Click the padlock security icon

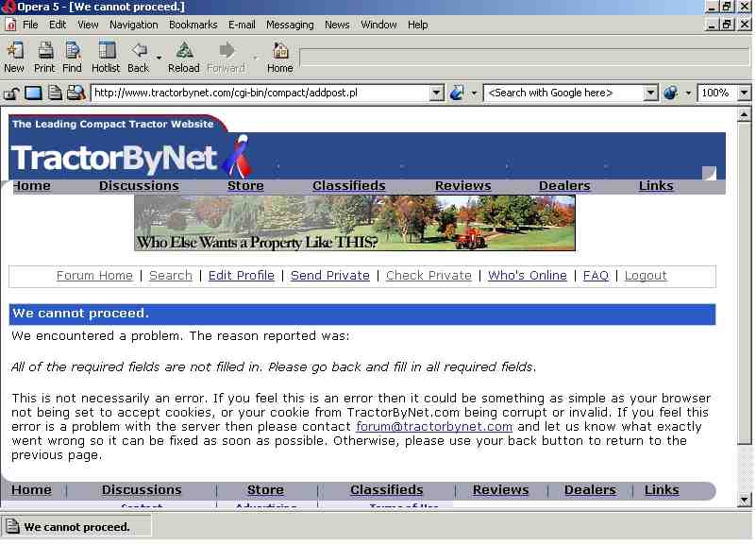[x=12, y=93]
